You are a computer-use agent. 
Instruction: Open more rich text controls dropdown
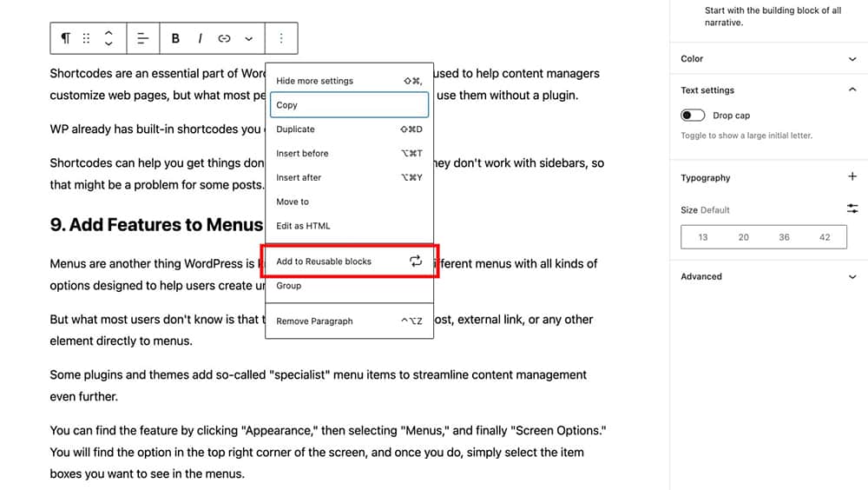click(x=249, y=39)
